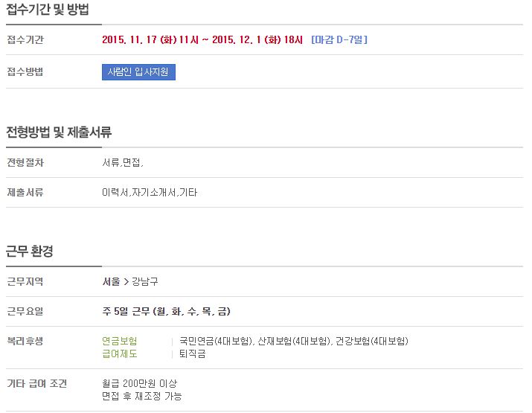Image resolution: width=532 pixels, height=413 pixels.
Task: Click the 서울 region link
Action: point(112,281)
